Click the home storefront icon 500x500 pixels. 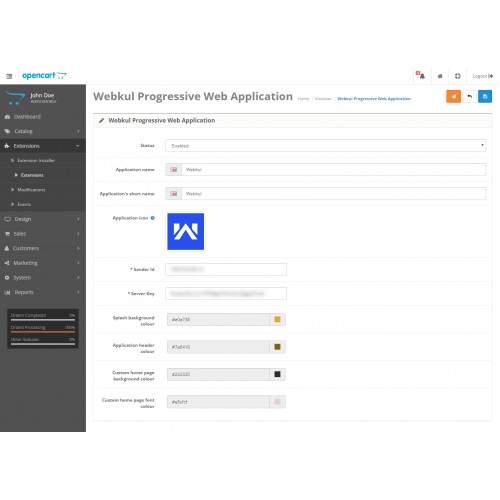tap(440, 76)
